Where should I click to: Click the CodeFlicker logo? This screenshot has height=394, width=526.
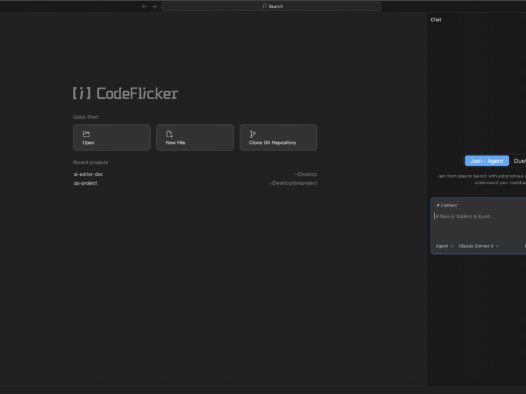(x=125, y=94)
